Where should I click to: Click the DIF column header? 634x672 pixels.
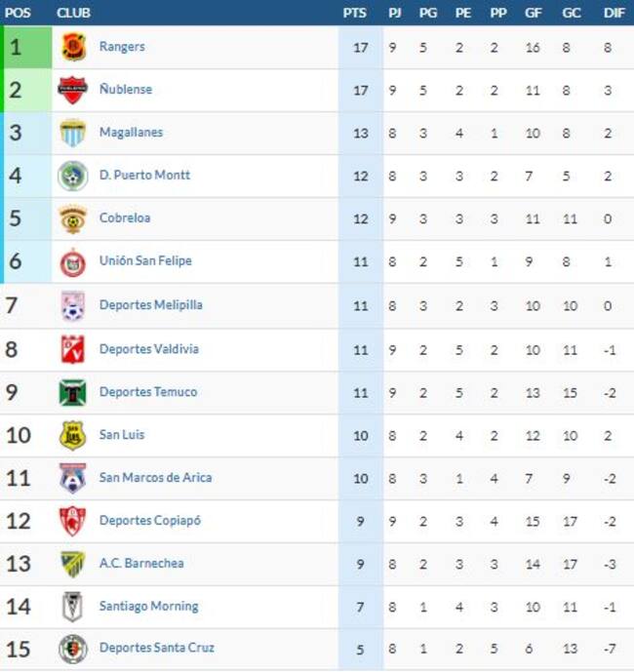point(614,13)
